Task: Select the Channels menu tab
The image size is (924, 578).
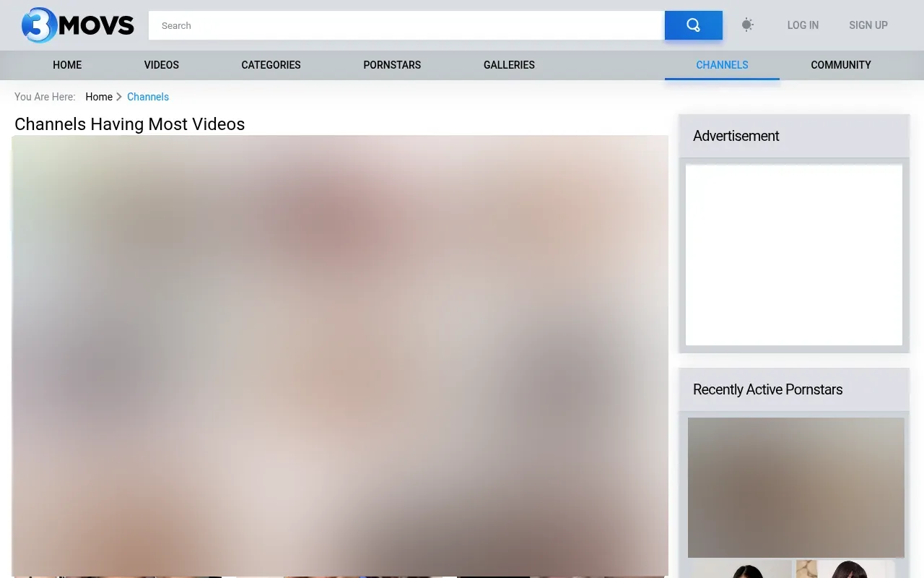Action: (x=722, y=65)
